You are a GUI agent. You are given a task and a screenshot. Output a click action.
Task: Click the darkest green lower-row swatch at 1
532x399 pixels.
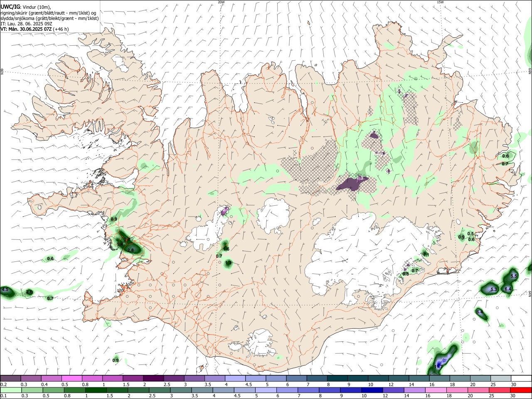[x=96, y=390]
